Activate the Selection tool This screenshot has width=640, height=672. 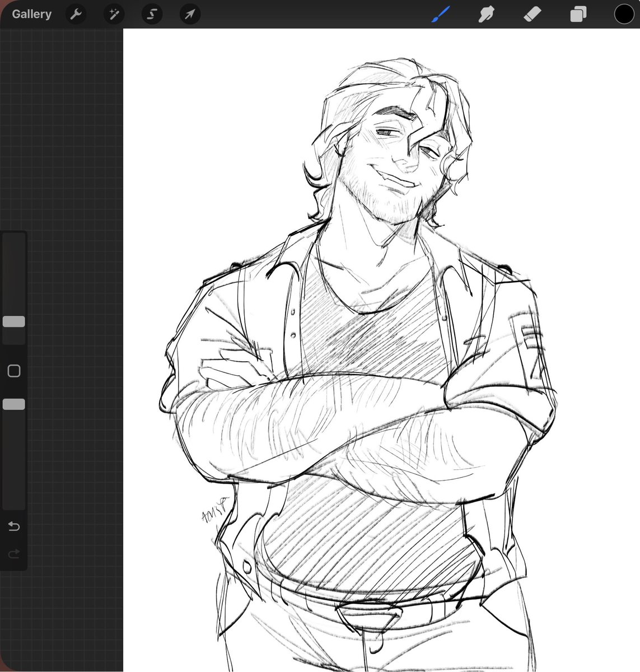(x=152, y=15)
